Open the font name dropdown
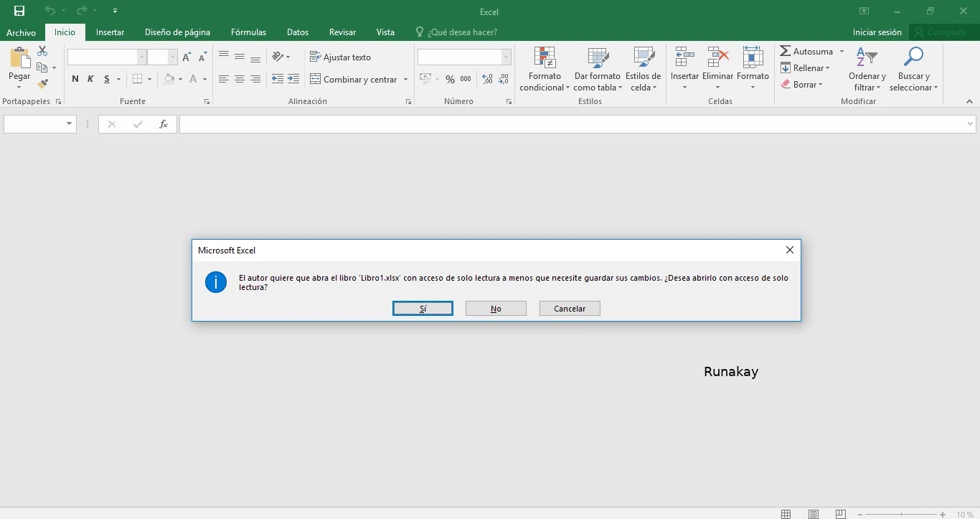 click(x=142, y=57)
